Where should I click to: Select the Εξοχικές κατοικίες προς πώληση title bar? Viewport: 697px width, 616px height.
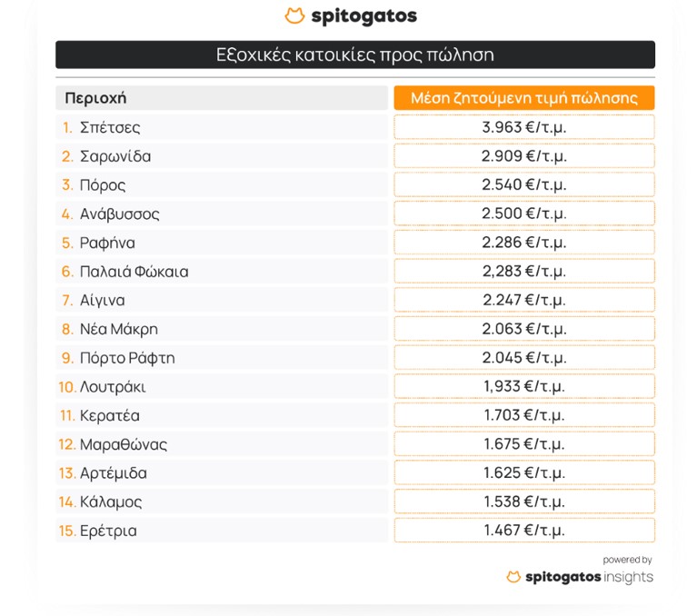[x=355, y=55]
